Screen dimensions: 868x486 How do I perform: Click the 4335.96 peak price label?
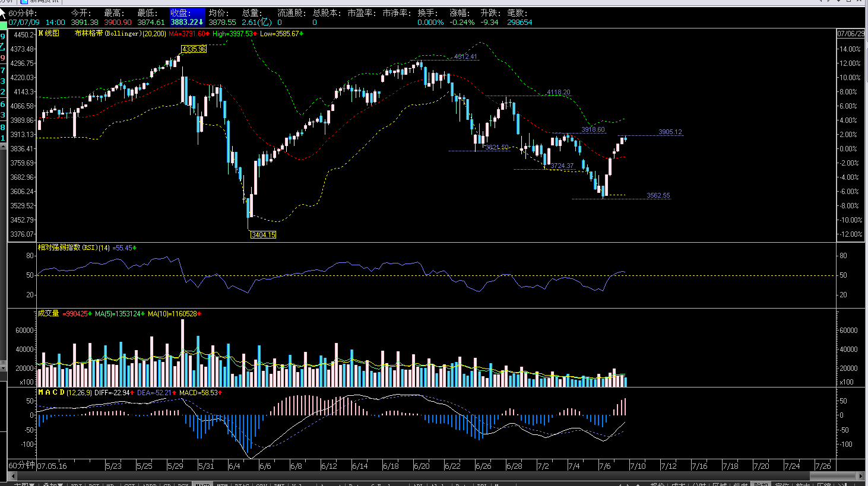[194, 49]
